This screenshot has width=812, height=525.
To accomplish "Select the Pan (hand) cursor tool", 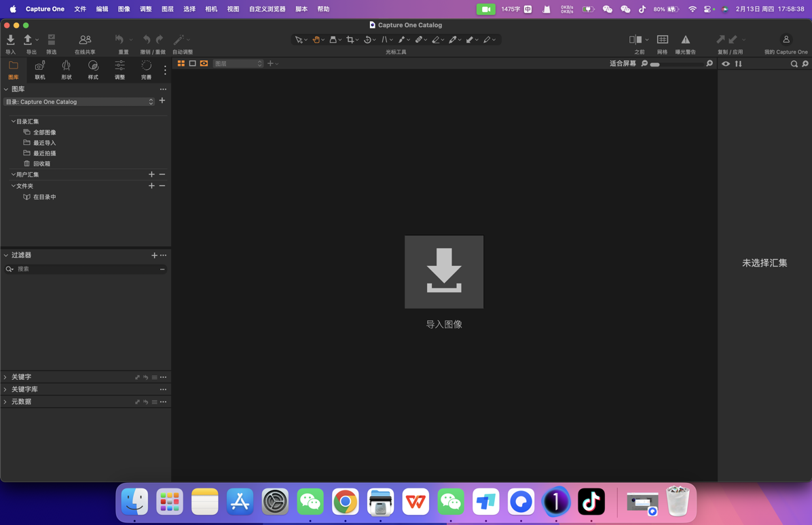I will click(x=316, y=39).
